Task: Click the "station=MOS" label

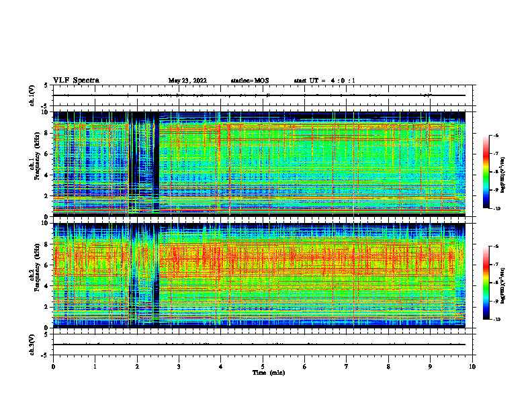Action: pos(250,81)
